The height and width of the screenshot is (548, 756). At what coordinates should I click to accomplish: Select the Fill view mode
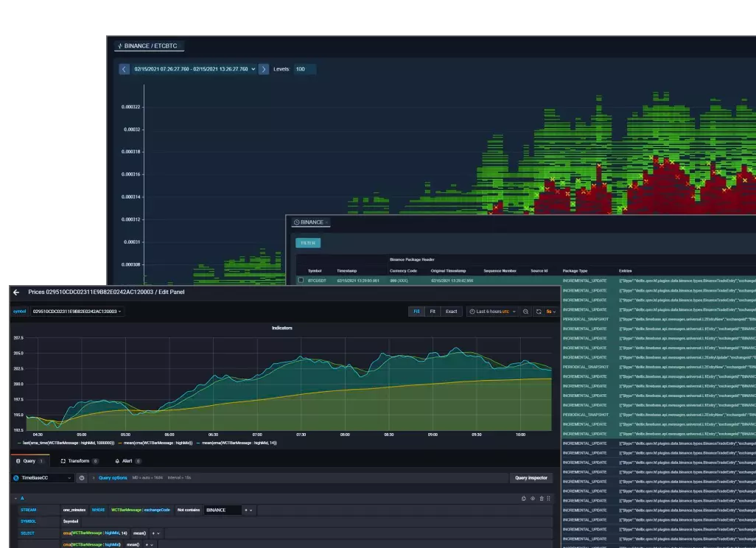point(416,312)
